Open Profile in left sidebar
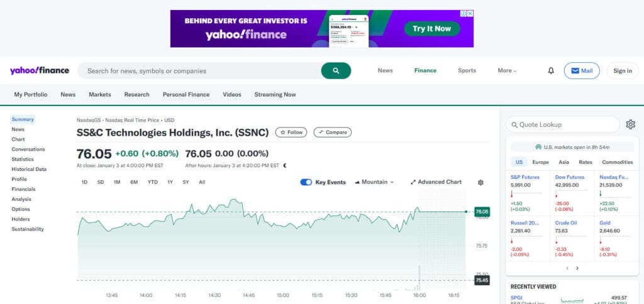644x304 pixels. pos(19,179)
